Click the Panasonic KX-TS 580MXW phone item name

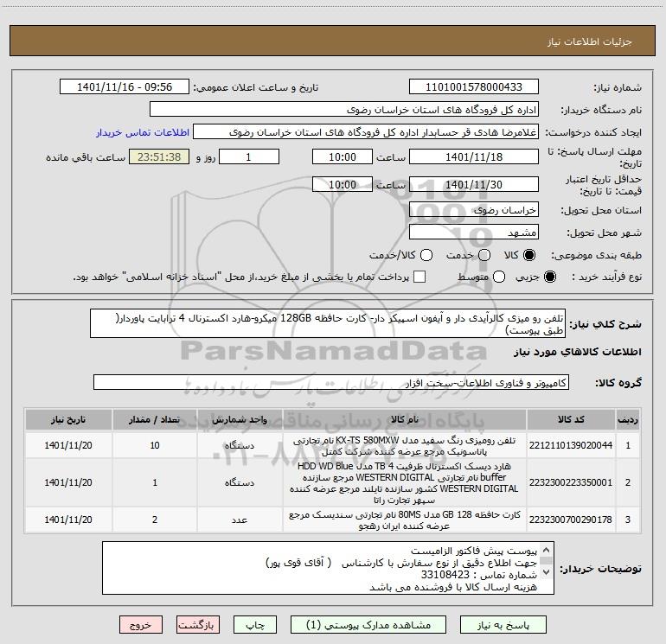(x=405, y=446)
